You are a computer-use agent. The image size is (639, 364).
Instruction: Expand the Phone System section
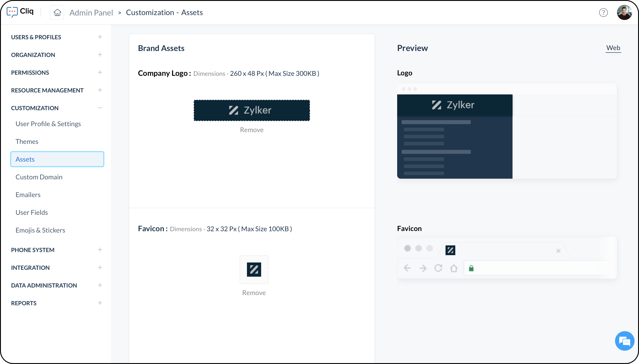pos(100,250)
